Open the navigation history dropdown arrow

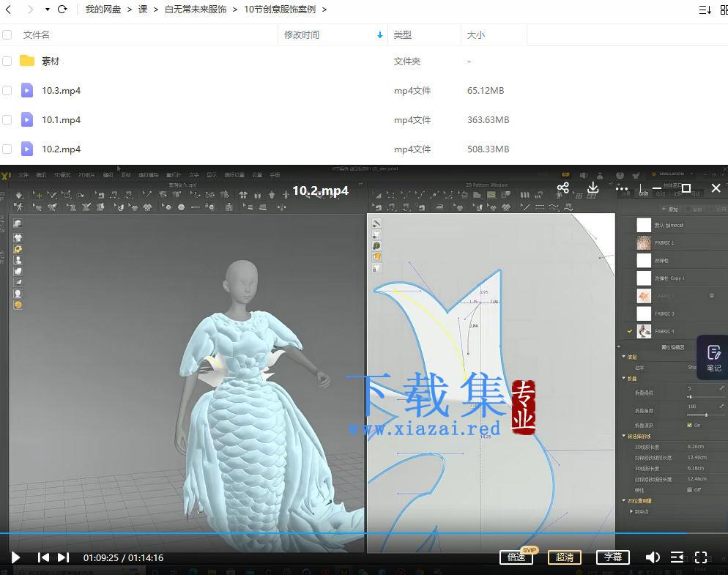[x=47, y=10]
